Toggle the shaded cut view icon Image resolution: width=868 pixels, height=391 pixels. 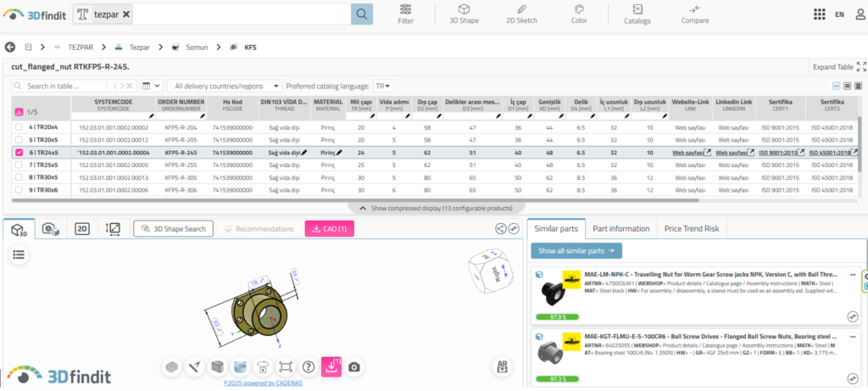coord(217,366)
